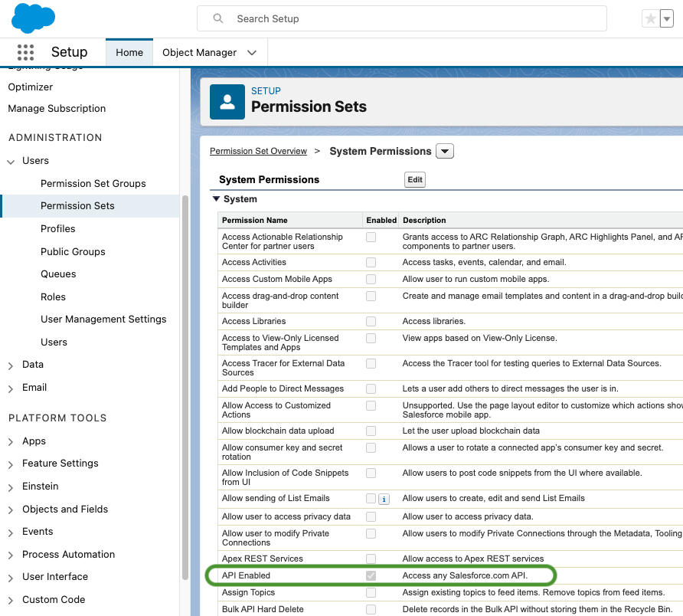Switch to the Home tab
This screenshot has height=616, width=683.
tap(129, 52)
